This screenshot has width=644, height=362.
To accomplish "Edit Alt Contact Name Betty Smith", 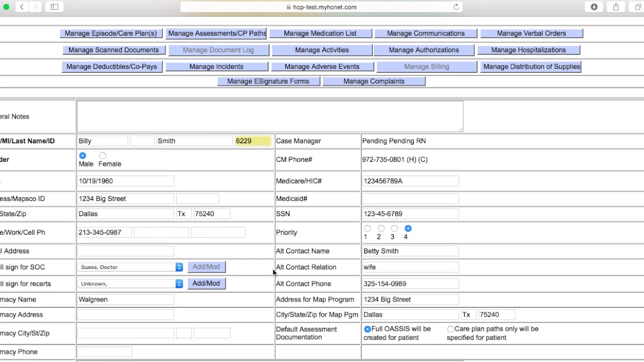I will 410,251.
